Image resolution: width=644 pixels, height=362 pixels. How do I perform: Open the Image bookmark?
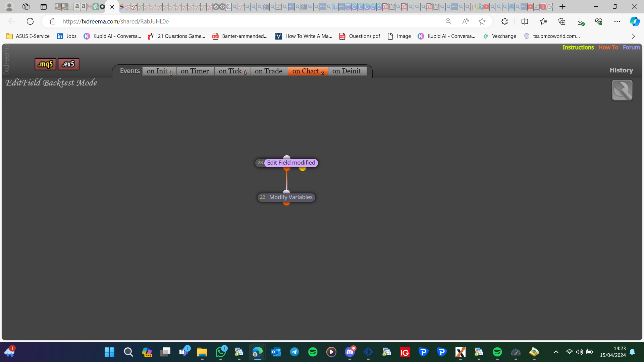[x=399, y=36]
